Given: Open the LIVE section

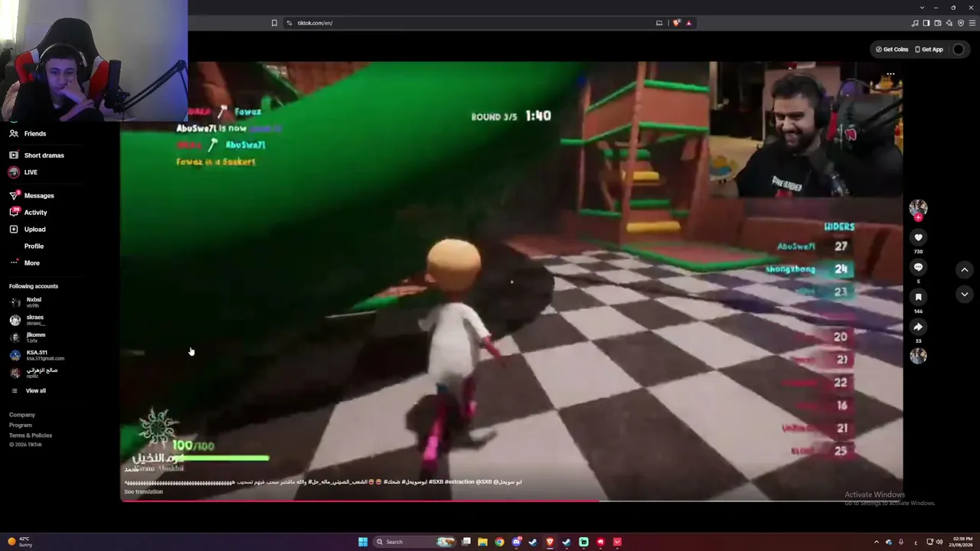Looking at the screenshot, I should 23,172.
